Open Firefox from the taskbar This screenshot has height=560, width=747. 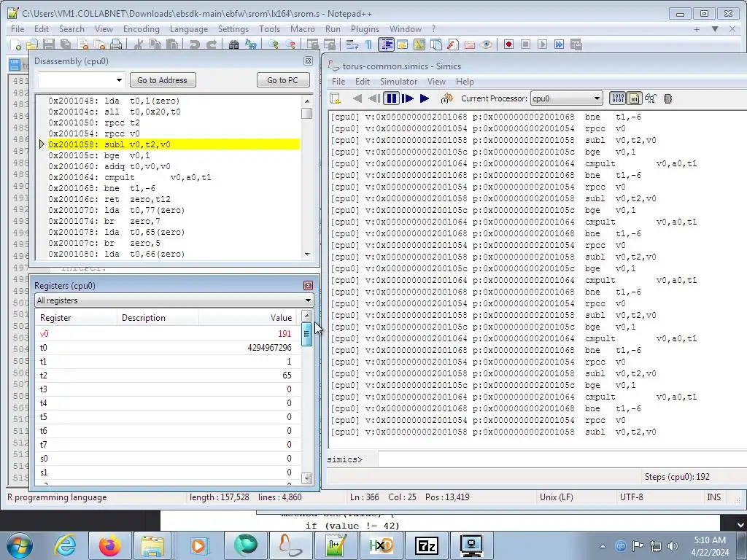110,545
